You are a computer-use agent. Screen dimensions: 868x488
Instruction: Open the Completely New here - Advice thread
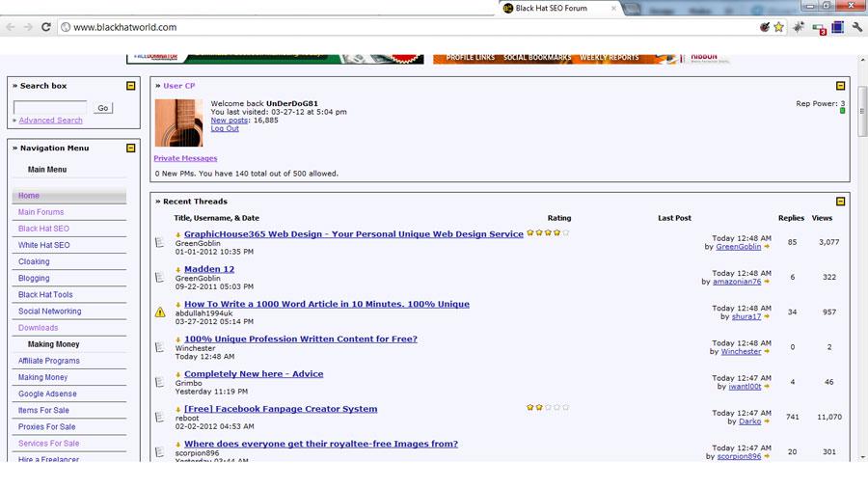click(254, 374)
